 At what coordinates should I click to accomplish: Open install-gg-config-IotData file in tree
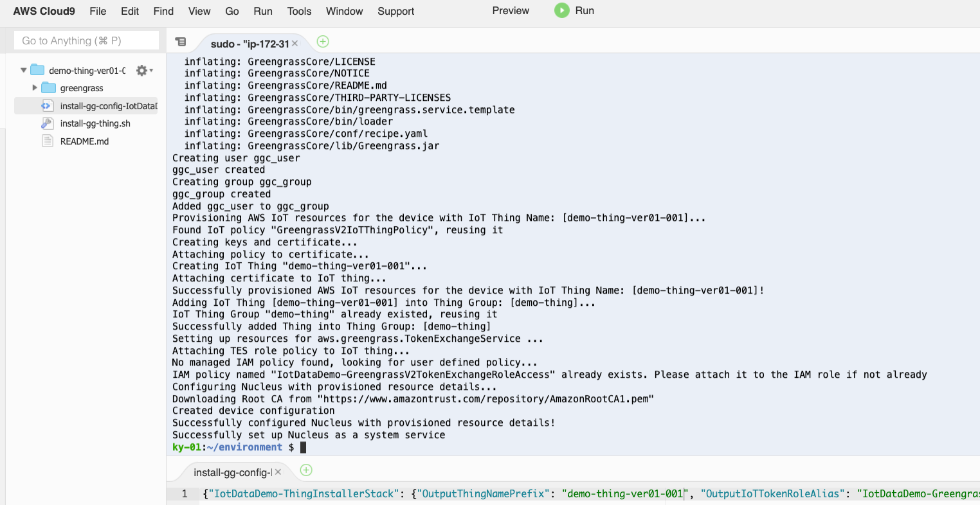(x=108, y=106)
